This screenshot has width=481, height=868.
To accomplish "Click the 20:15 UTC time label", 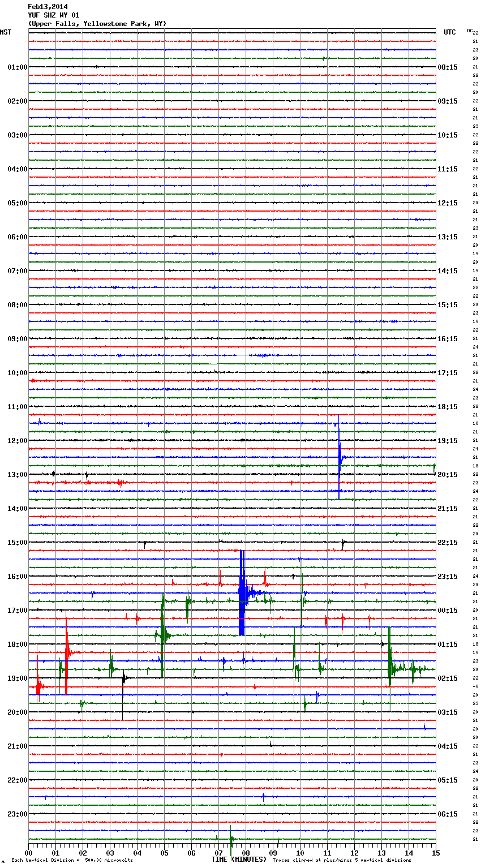I will [x=448, y=475].
